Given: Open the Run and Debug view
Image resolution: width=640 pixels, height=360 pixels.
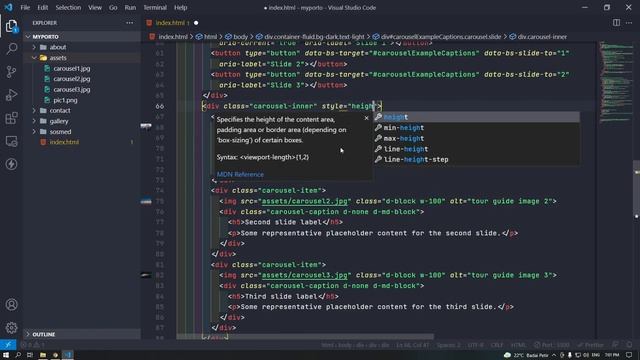Looking at the screenshot, I should pos(11,95).
